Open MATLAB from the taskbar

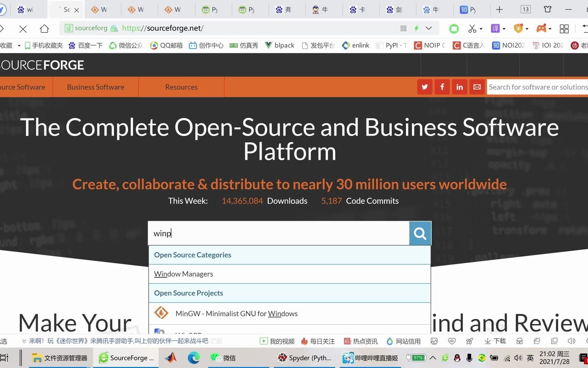pyautogui.click(x=171, y=358)
